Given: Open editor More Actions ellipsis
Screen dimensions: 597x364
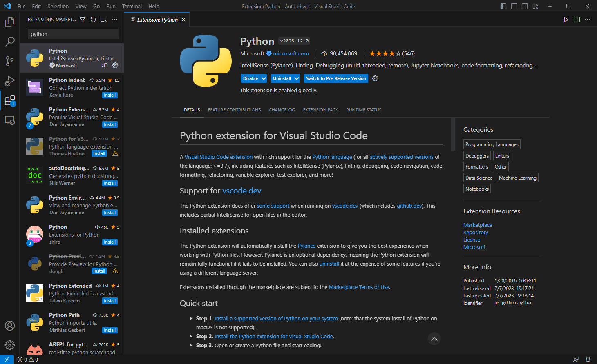Looking at the screenshot, I should [588, 20].
